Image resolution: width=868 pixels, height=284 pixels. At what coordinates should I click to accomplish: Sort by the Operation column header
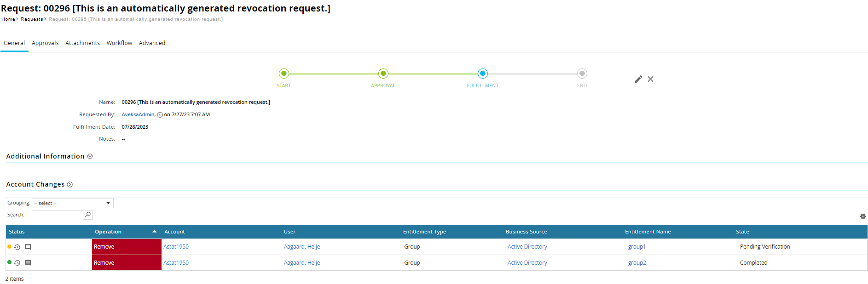coord(108,232)
